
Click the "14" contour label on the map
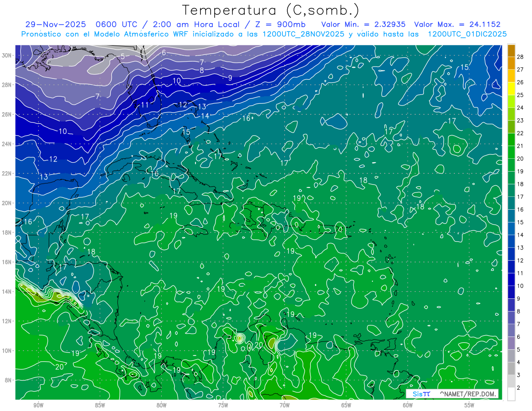point(205,116)
